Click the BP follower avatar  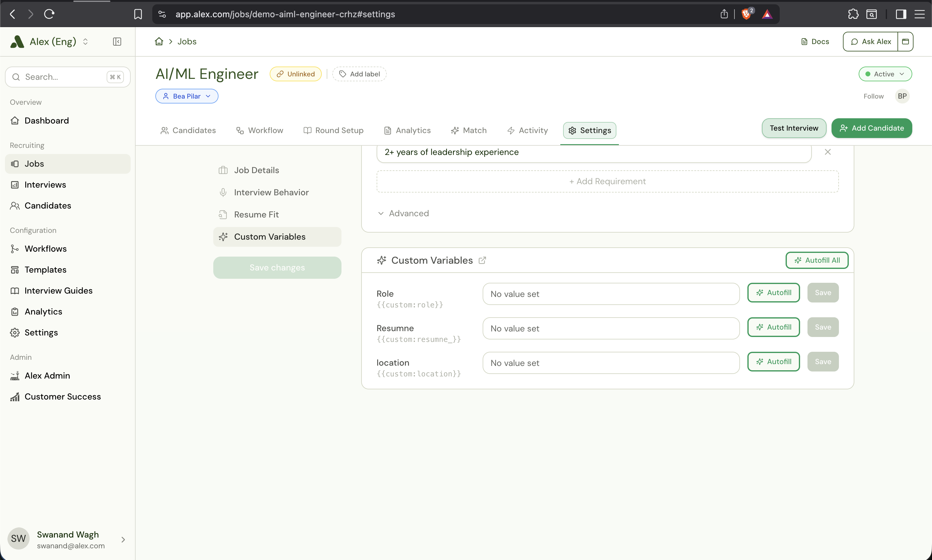pos(902,96)
